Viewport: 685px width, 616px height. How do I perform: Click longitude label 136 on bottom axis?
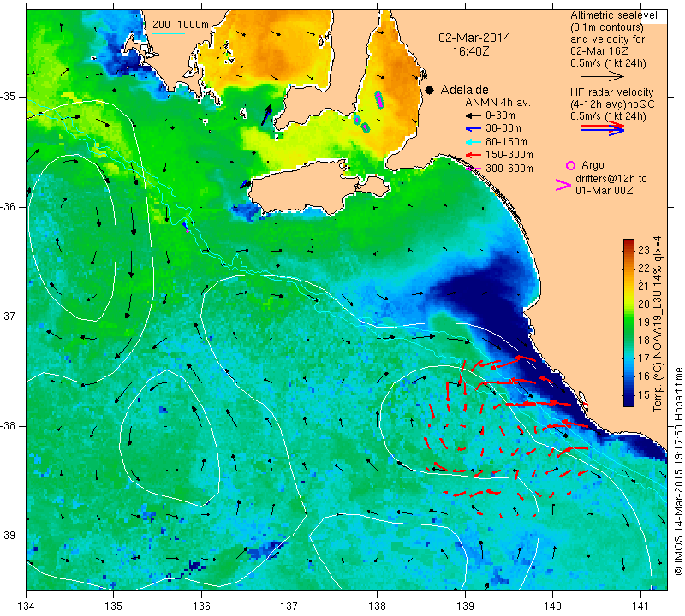pos(201,607)
